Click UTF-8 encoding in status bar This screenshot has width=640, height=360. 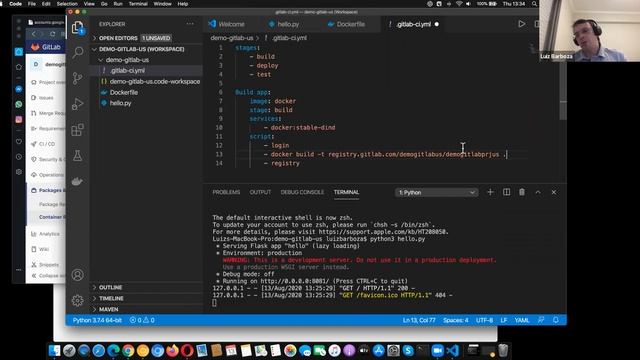484,320
